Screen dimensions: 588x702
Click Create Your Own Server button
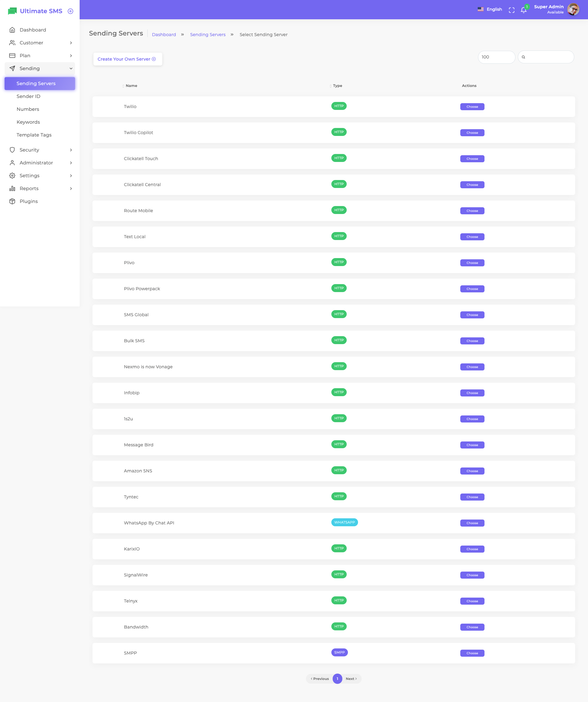click(x=128, y=59)
